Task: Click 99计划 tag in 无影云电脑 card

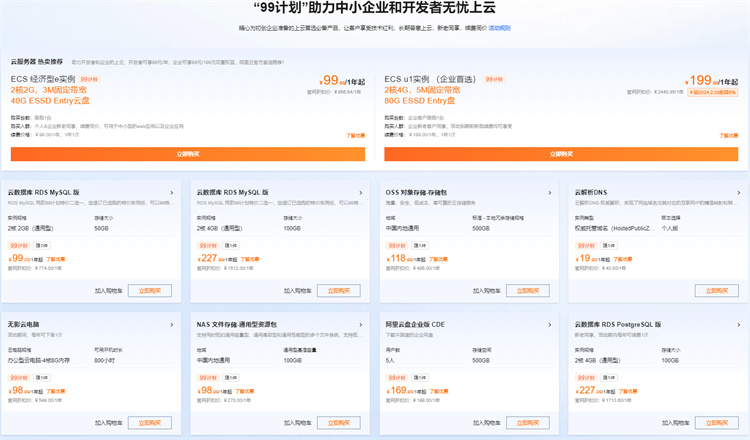Action: click(x=19, y=378)
